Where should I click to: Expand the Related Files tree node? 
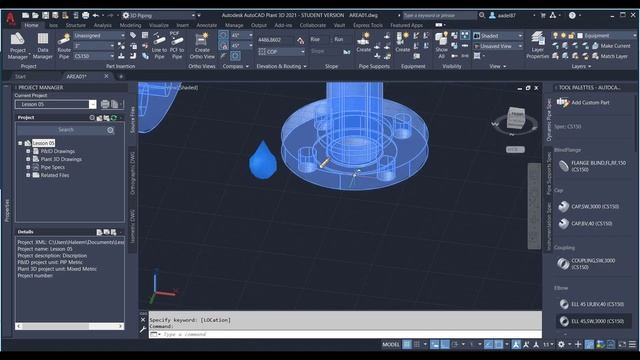pyautogui.click(x=28, y=175)
